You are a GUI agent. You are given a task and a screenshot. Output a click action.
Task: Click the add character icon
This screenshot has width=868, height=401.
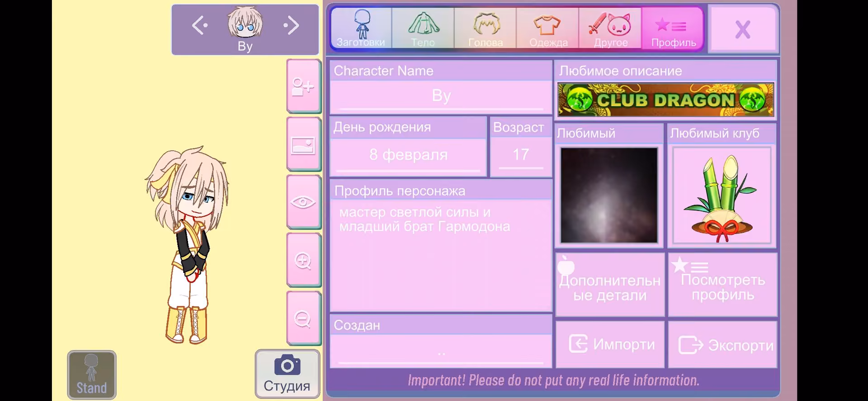(303, 86)
